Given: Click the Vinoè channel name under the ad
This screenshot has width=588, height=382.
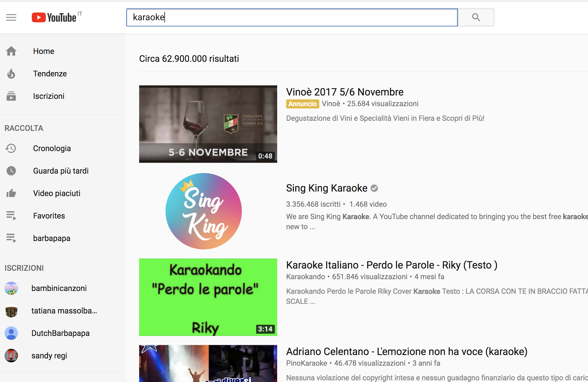Looking at the screenshot, I should [x=331, y=104].
